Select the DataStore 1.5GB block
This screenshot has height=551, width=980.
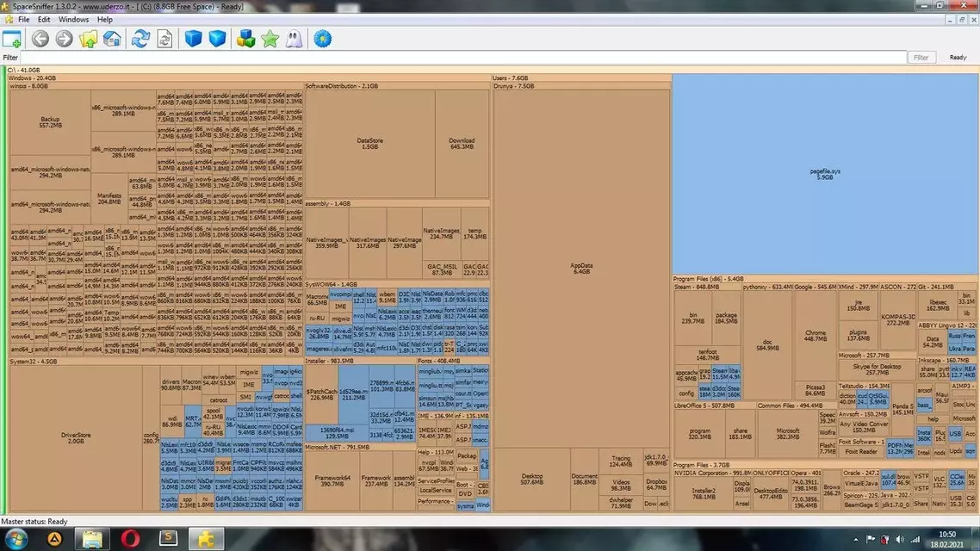369,144
